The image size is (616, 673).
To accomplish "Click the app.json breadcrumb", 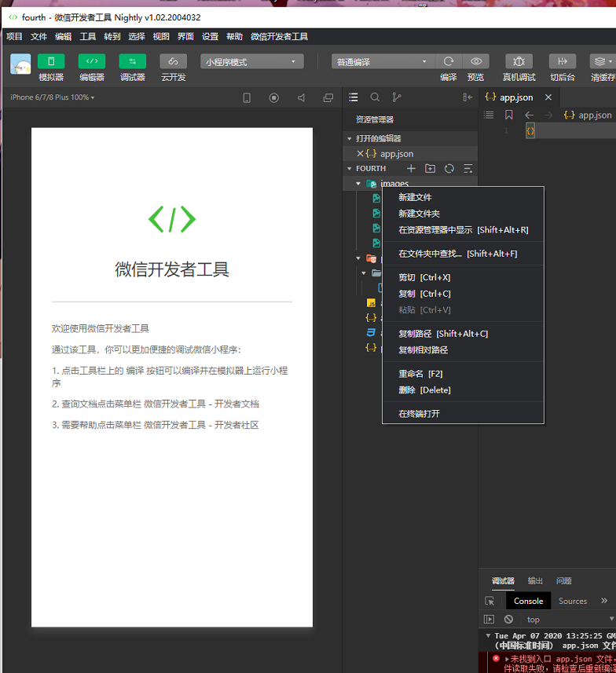I will pyautogui.click(x=588, y=115).
